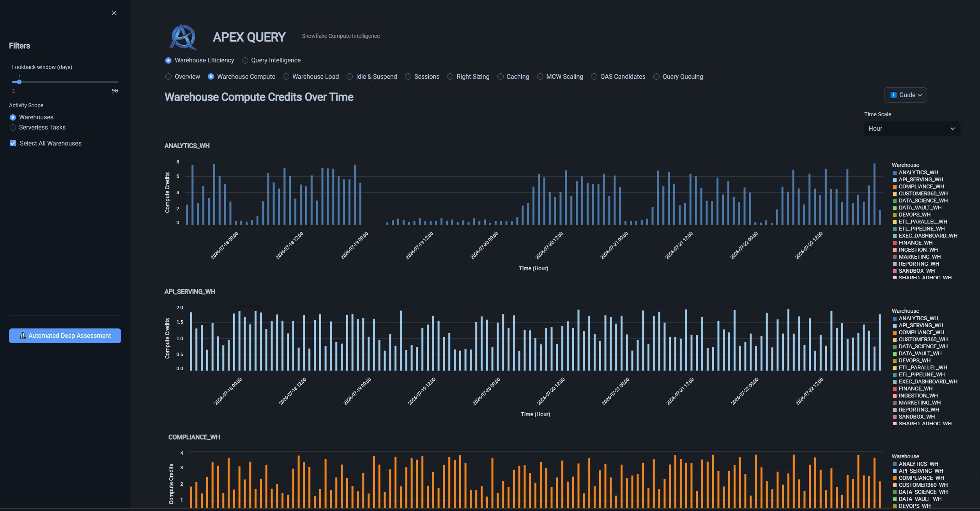This screenshot has width=980, height=511.
Task: Set Activity Scope to Serverless Tasks
Action: (37, 128)
